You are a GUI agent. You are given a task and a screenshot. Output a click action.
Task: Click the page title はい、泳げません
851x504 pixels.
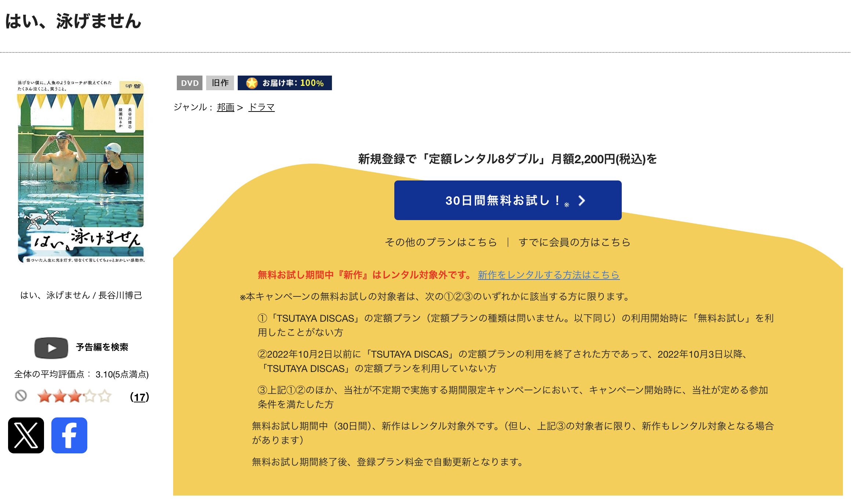[x=73, y=21]
